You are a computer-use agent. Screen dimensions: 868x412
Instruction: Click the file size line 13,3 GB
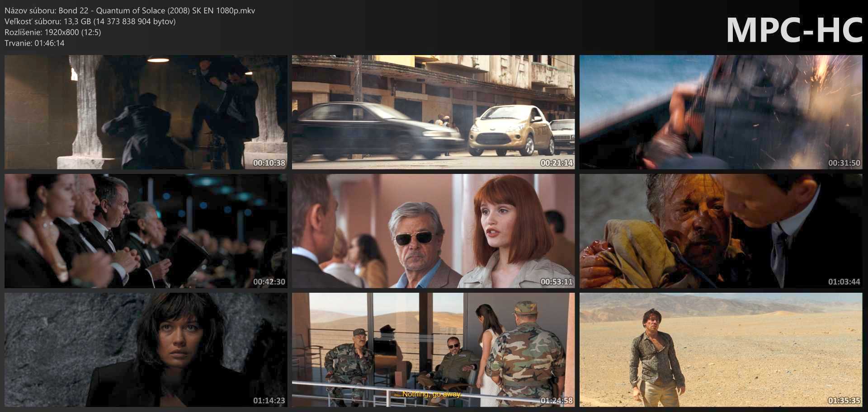[90, 21]
